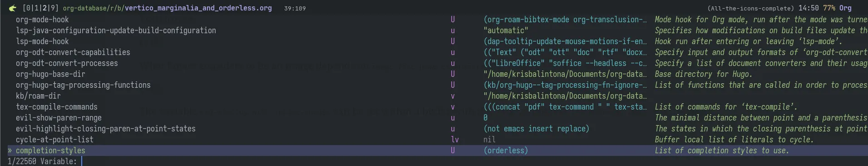Choose the kb/roam-dir candidate
Viewport: 868px width, 166px height.
click(x=38, y=96)
